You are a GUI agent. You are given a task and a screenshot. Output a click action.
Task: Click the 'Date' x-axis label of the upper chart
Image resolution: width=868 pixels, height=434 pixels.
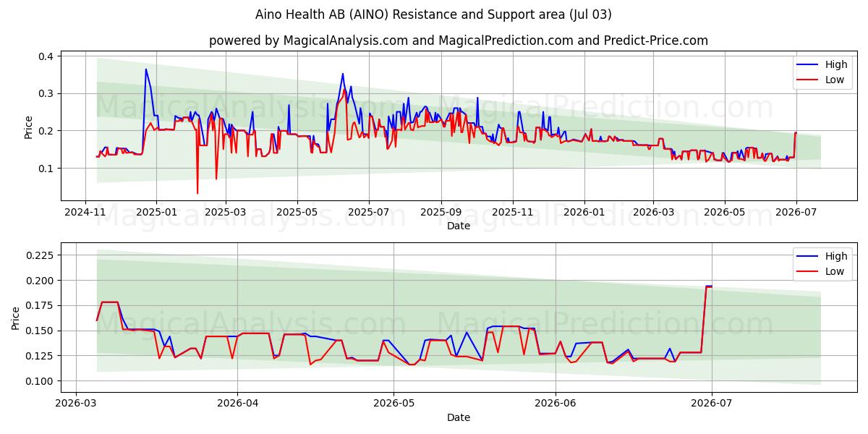[459, 226]
